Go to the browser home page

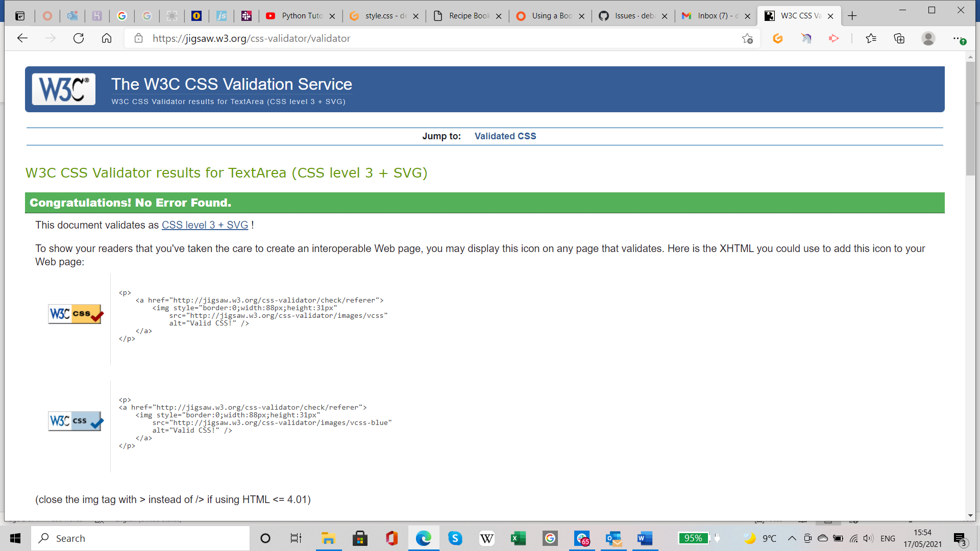click(107, 38)
